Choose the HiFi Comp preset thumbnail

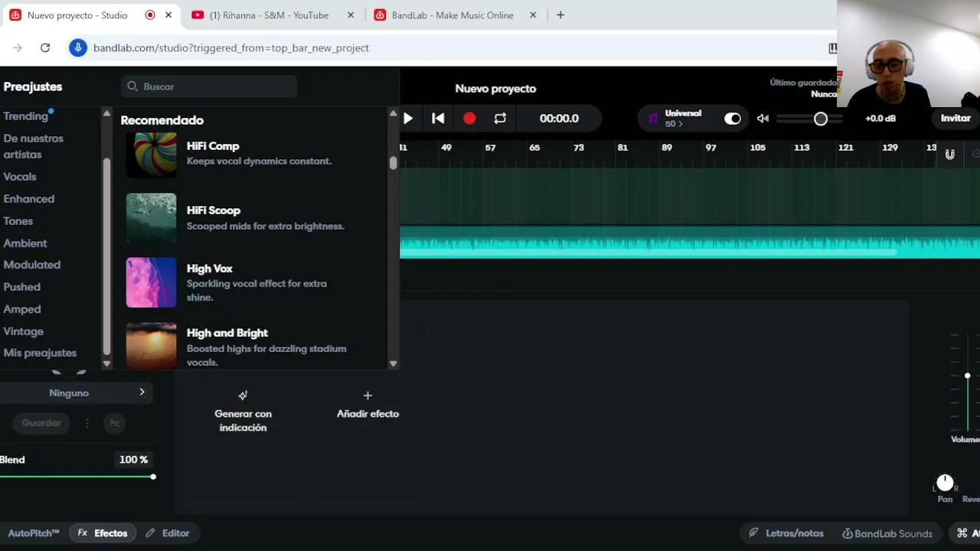(151, 155)
